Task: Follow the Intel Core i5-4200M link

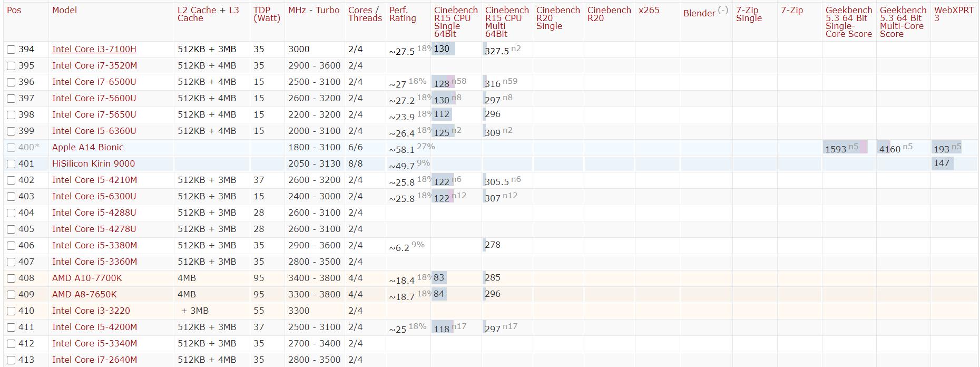Action: (94, 327)
